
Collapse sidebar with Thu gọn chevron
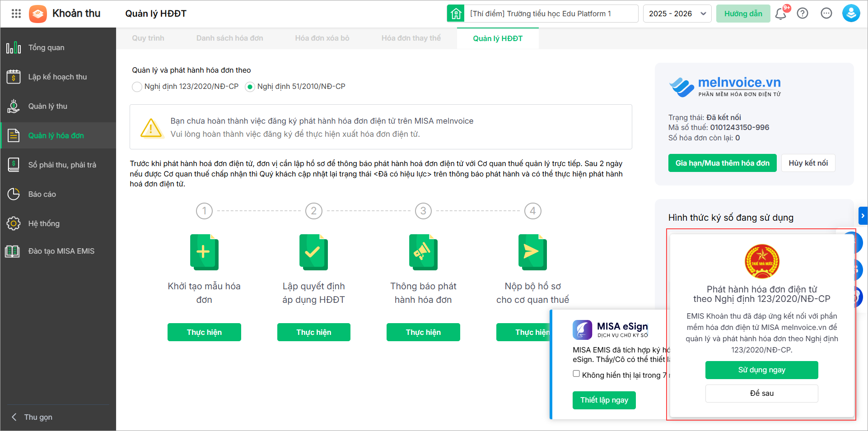(14, 417)
